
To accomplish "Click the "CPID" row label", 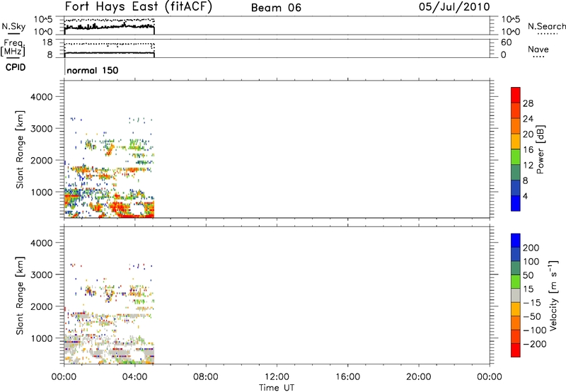I will (16, 67).
